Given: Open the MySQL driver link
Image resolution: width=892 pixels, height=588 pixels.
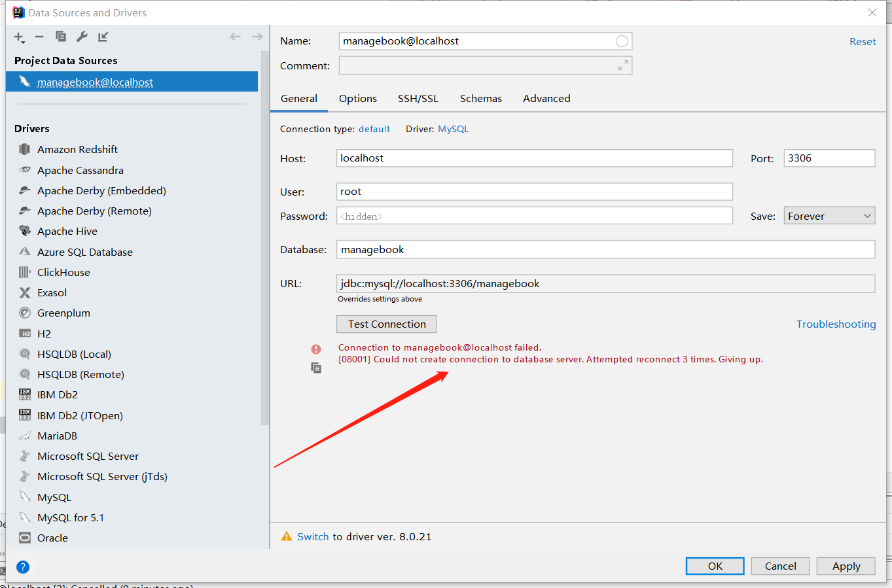Looking at the screenshot, I should [x=453, y=129].
